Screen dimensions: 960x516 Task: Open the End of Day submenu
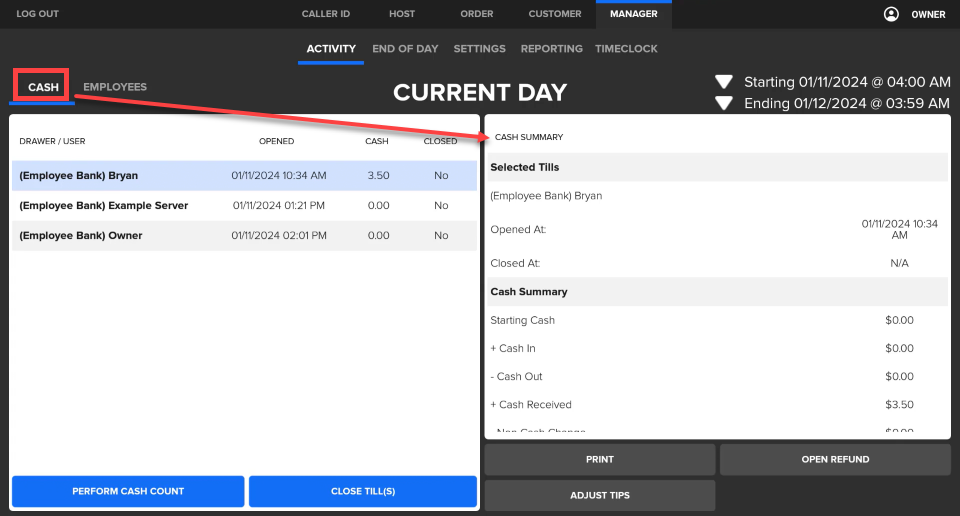[x=405, y=48]
